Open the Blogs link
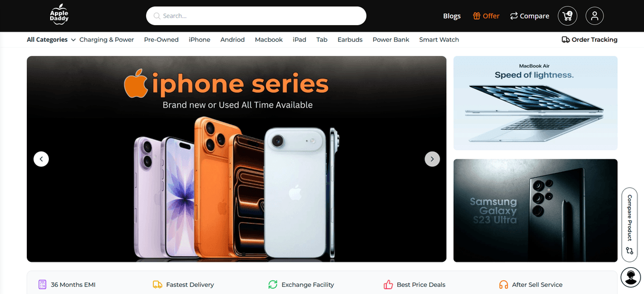This screenshot has width=644, height=294. [x=452, y=16]
